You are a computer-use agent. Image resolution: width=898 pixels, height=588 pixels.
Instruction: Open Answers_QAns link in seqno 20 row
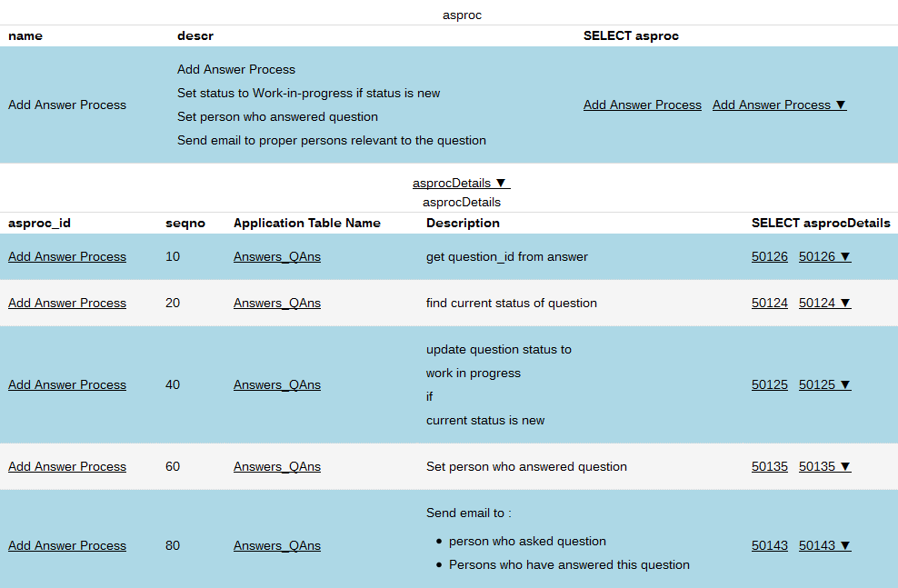pos(276,303)
